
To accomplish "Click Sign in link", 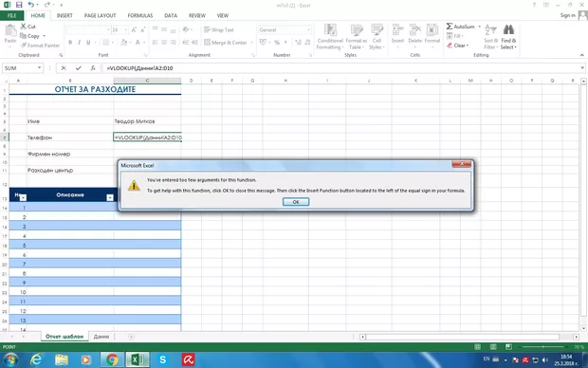I will pos(567,15).
